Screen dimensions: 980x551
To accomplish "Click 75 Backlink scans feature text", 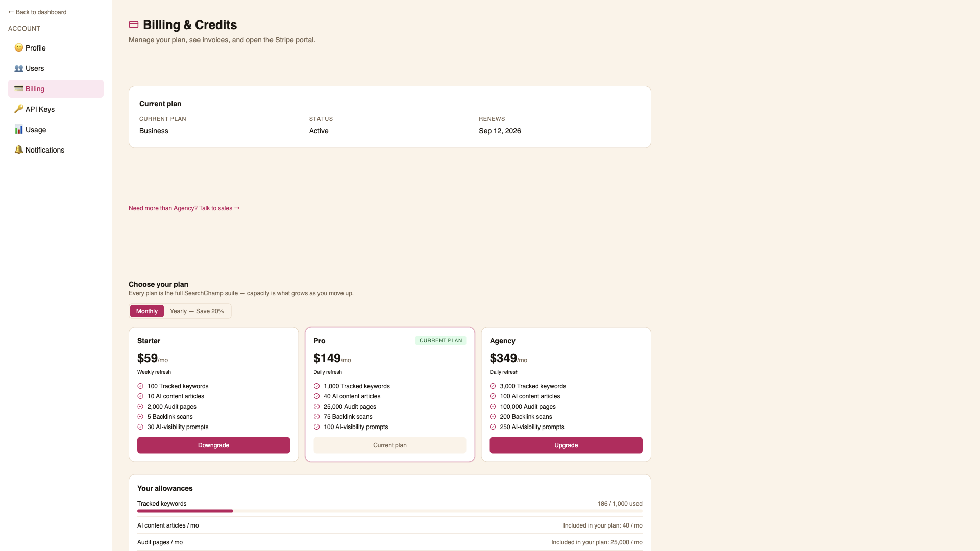I will 348,417.
